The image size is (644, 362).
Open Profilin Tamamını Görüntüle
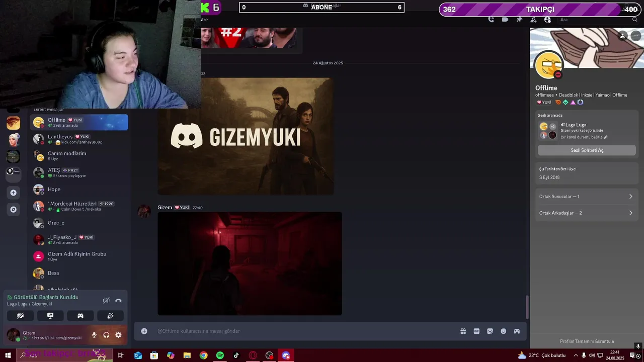(x=587, y=341)
